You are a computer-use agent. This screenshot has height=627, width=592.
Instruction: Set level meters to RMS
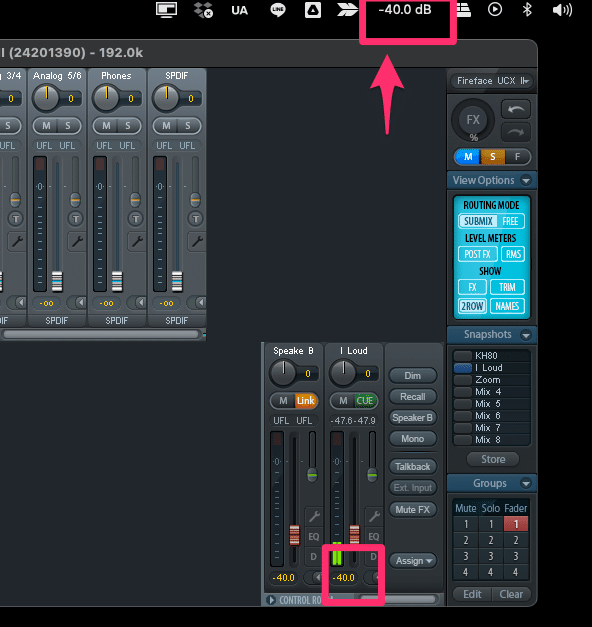pos(513,254)
